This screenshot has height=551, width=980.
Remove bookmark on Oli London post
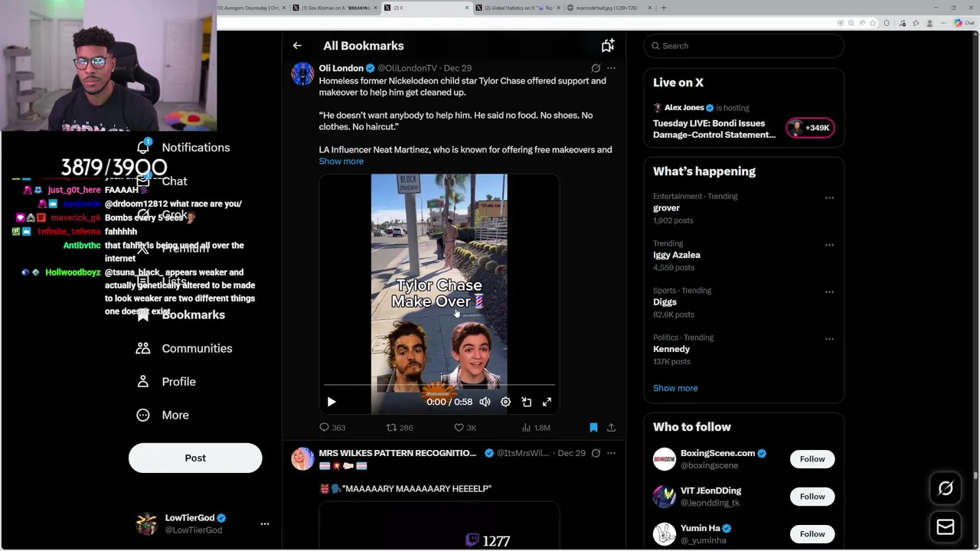click(593, 428)
